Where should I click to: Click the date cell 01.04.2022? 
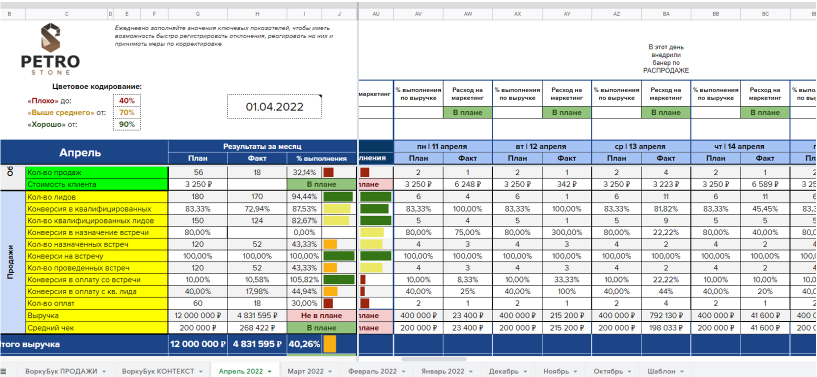(274, 107)
